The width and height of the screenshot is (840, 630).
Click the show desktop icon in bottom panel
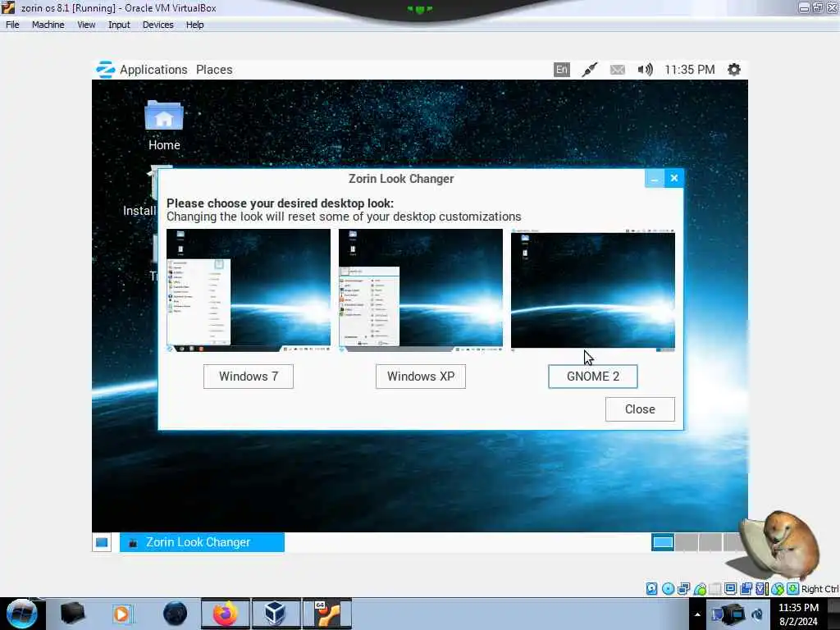102,543
